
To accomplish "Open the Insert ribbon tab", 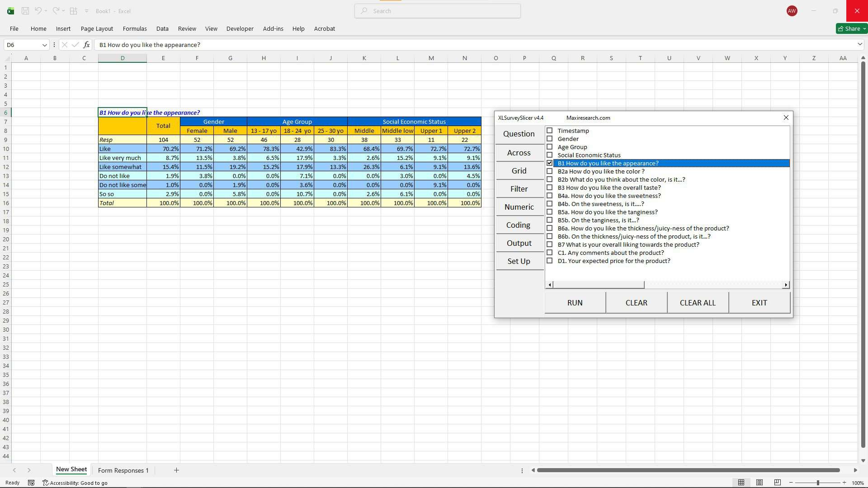I will [63, 28].
